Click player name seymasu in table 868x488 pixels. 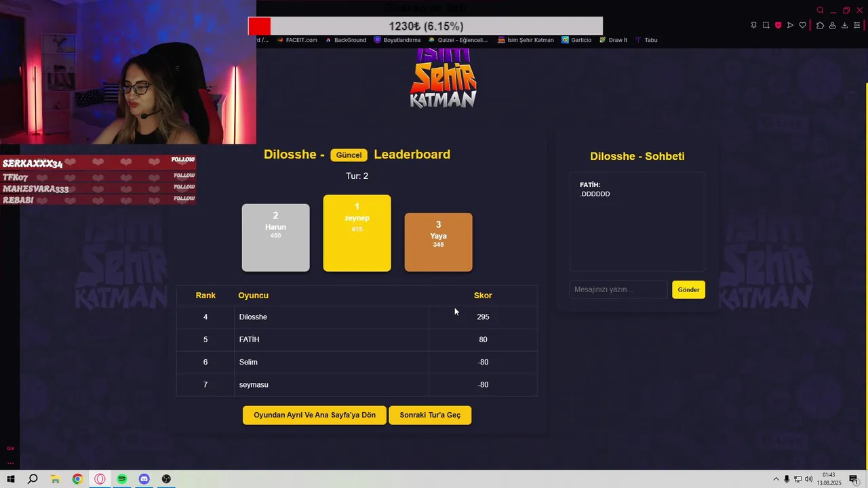click(x=254, y=385)
